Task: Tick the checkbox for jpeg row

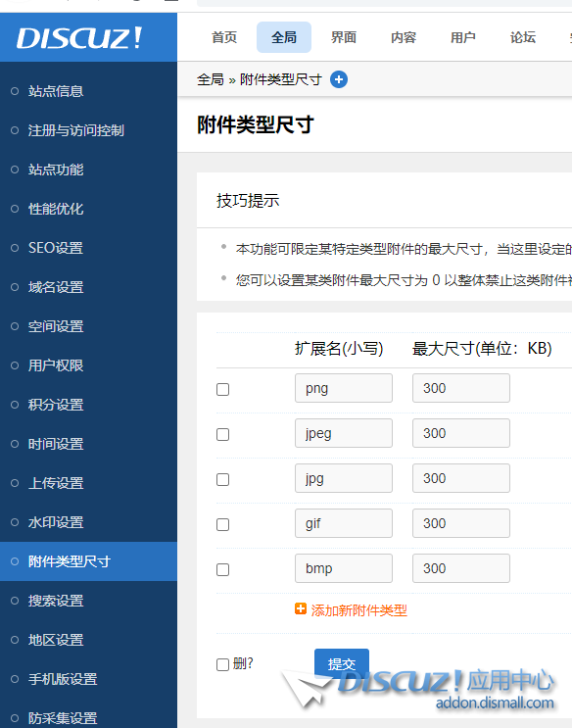Action: pyautogui.click(x=223, y=434)
